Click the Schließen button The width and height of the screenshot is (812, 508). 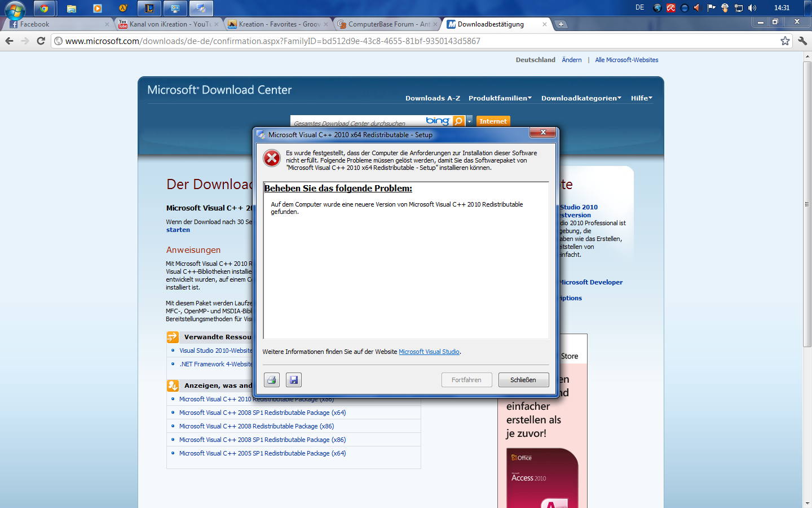(523, 380)
